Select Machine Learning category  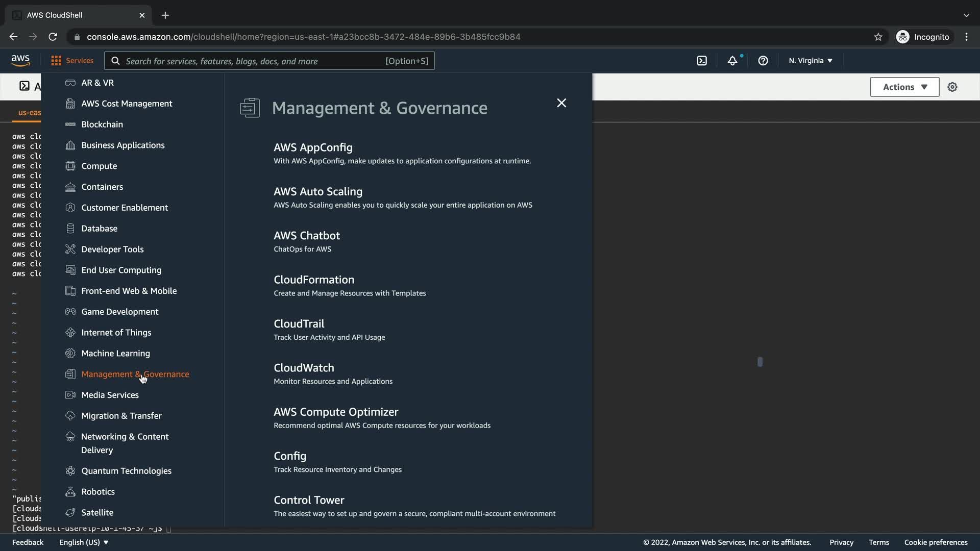[x=115, y=353]
